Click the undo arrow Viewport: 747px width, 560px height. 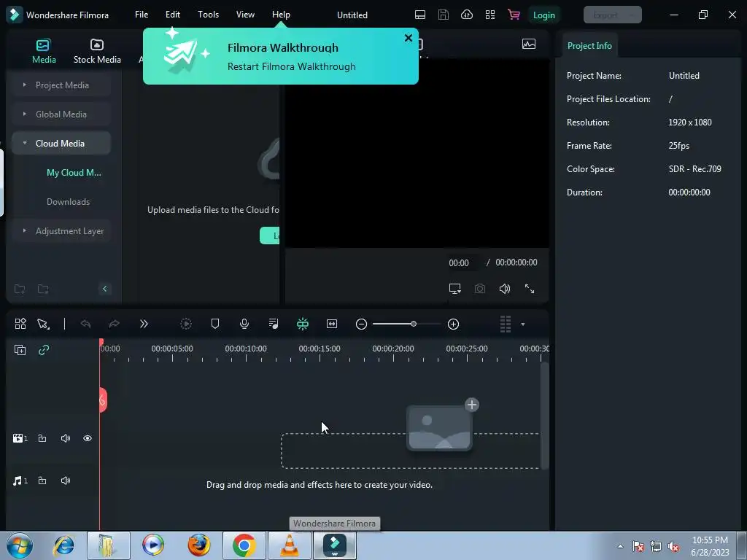(86, 324)
